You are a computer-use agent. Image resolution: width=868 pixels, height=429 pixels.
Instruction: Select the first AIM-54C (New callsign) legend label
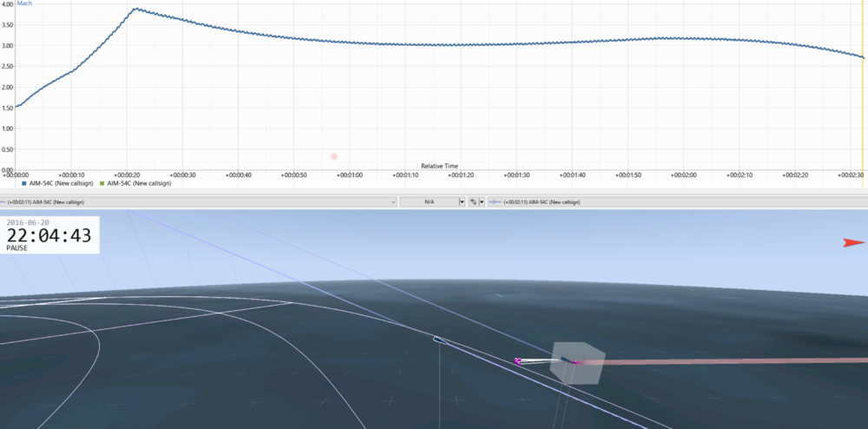click(61, 183)
